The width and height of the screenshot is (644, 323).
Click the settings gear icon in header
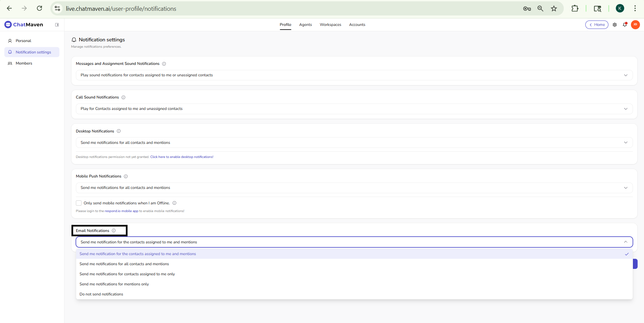pos(614,25)
